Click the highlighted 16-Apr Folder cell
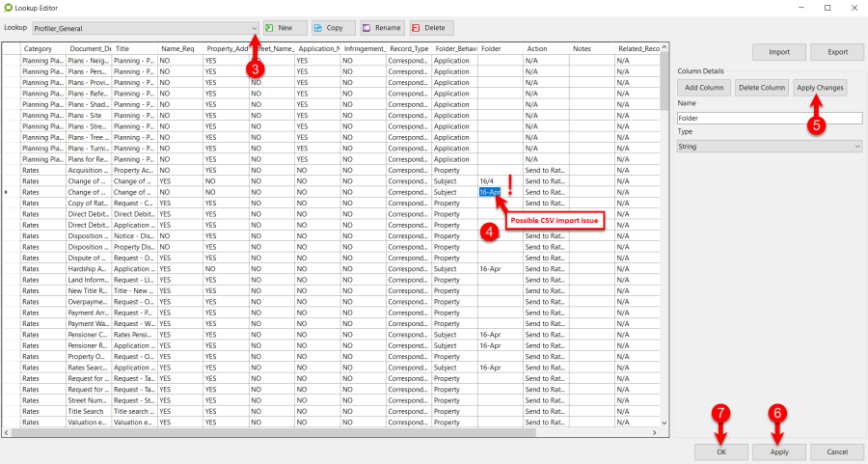This screenshot has height=464, width=868. 489,192
